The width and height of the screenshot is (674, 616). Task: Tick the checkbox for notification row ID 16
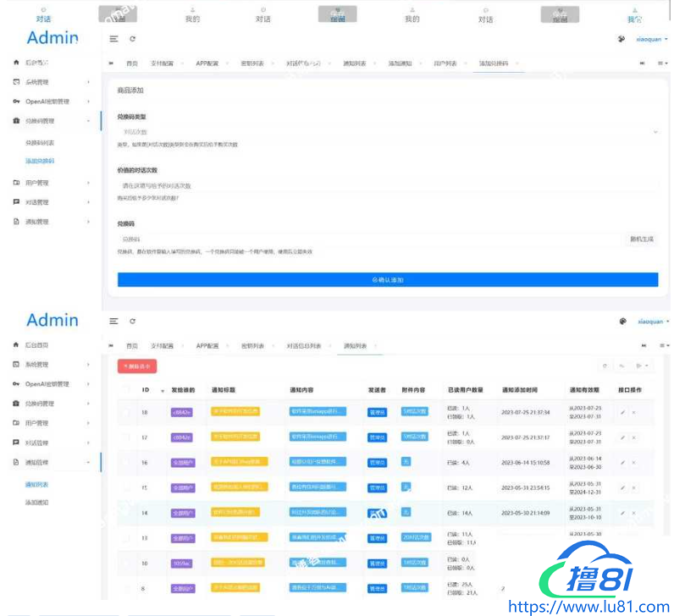click(126, 463)
